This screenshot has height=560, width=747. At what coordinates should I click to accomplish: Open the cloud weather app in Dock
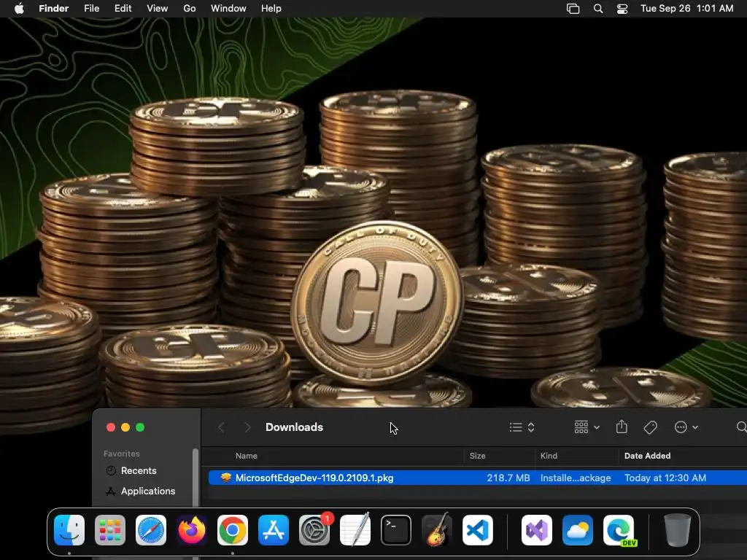click(x=578, y=529)
